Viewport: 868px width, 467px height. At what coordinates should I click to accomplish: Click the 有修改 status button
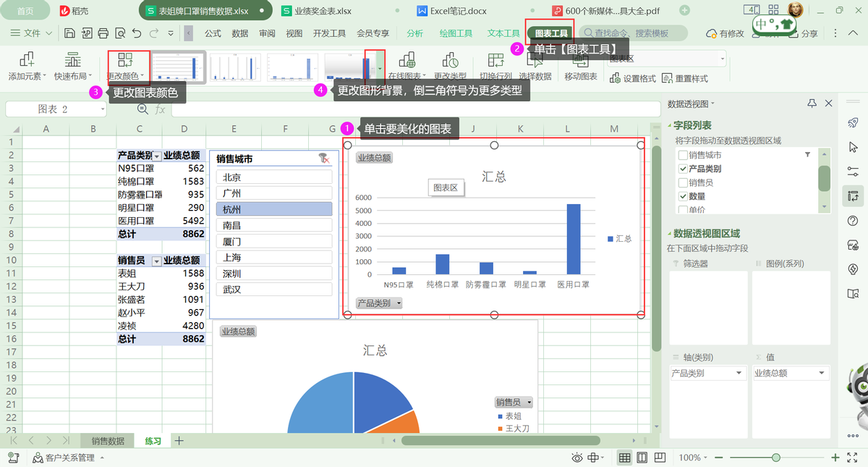(724, 33)
